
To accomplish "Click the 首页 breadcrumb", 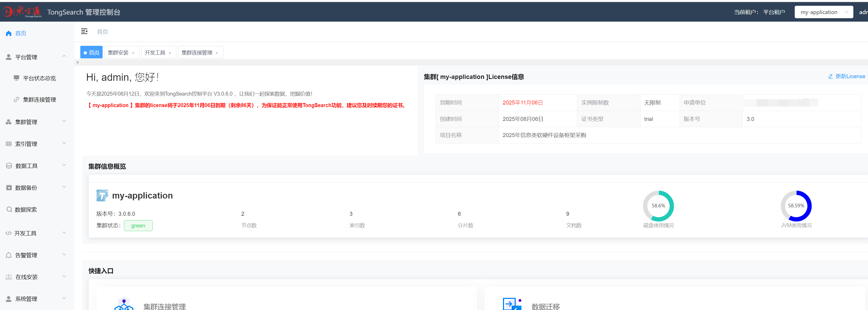I will point(103,32).
